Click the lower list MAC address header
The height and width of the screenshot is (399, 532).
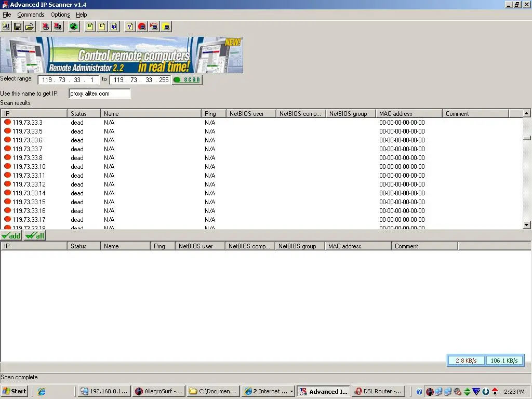click(358, 246)
